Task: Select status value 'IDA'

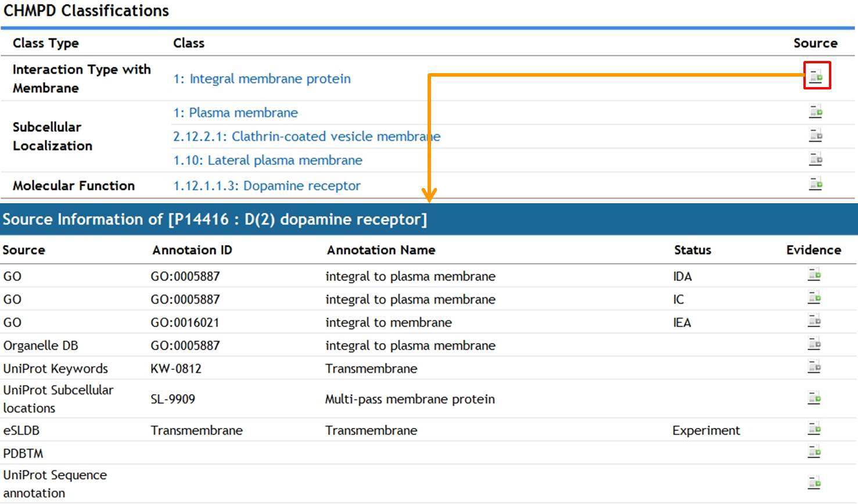Action: pyautogui.click(x=683, y=276)
